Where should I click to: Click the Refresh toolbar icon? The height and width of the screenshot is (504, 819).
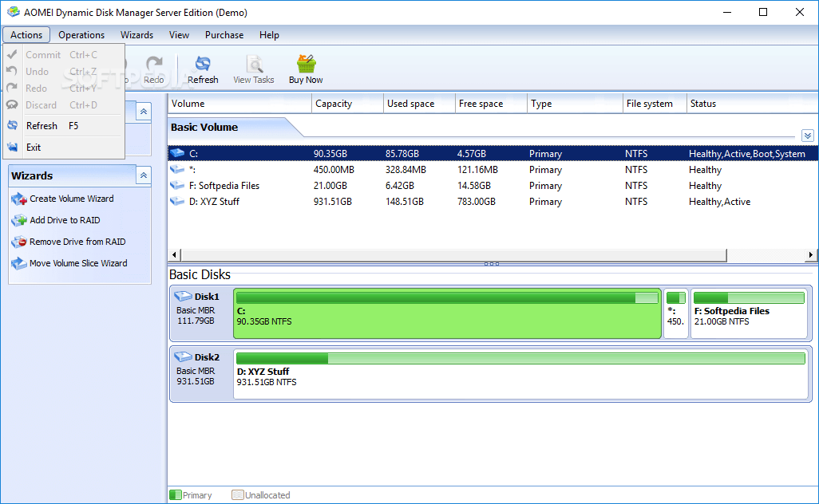(x=203, y=64)
